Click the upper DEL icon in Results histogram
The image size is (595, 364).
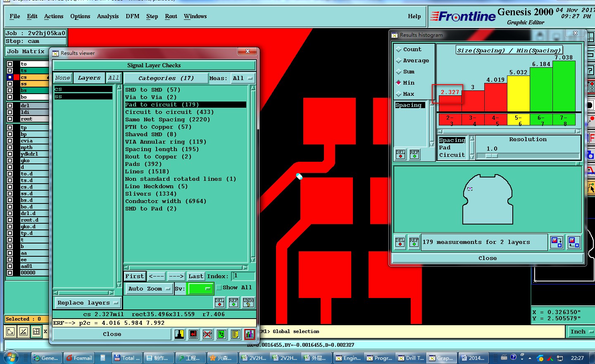point(400,154)
